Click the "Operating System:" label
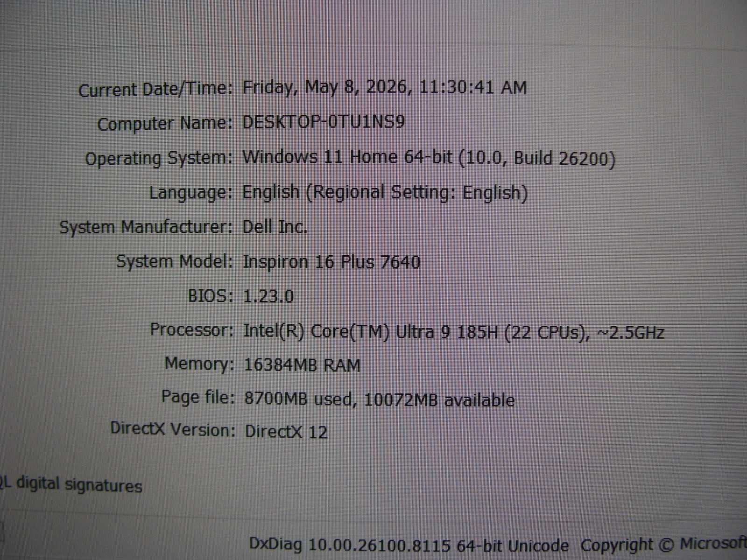Screen dimensions: 747x560 click(x=159, y=159)
